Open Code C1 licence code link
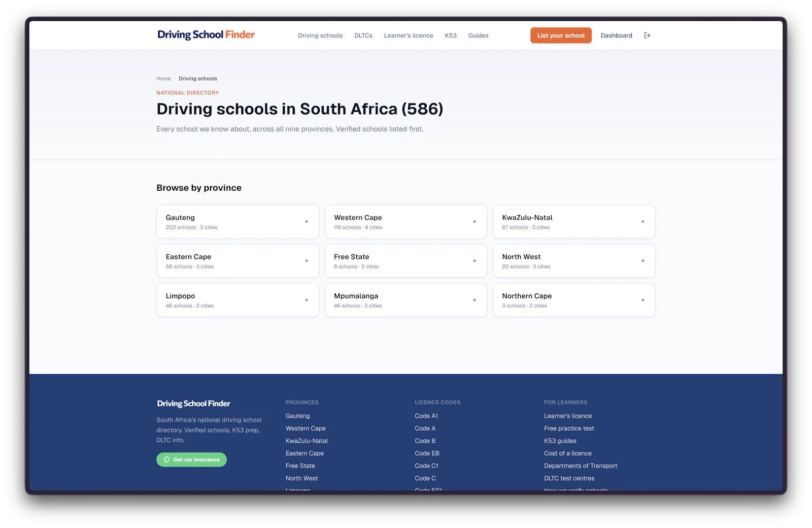Screen dimensions: 812x528 426,466
